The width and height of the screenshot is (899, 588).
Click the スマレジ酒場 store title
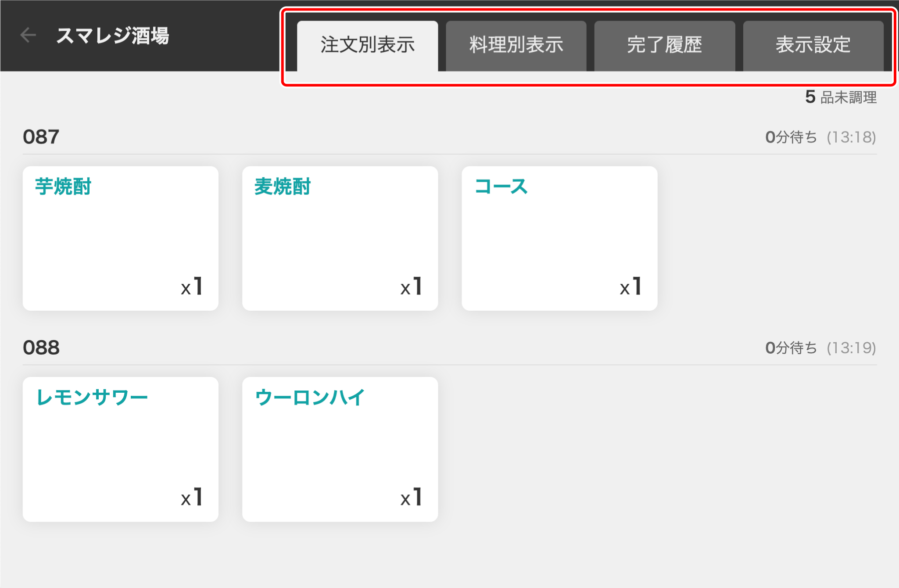[113, 36]
